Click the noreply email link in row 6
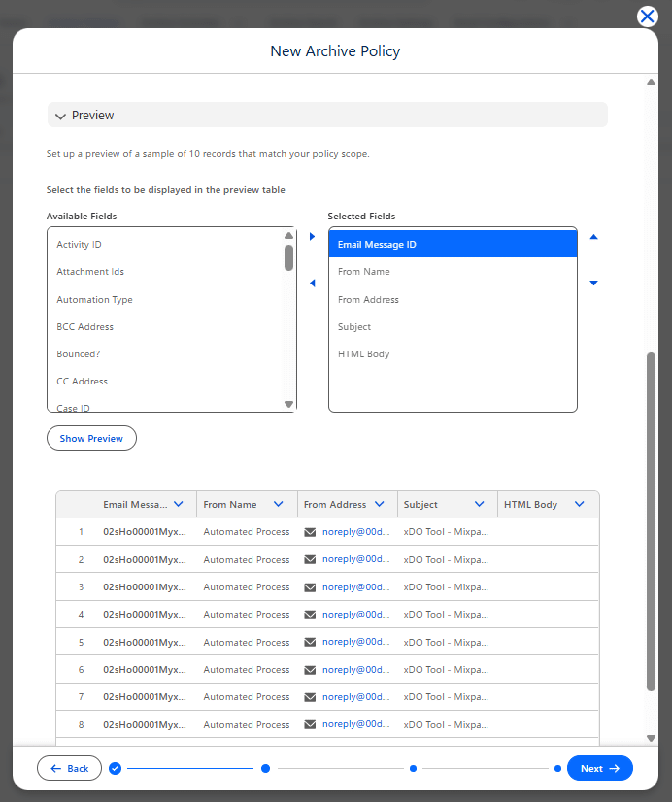672x802 pixels. [356, 670]
